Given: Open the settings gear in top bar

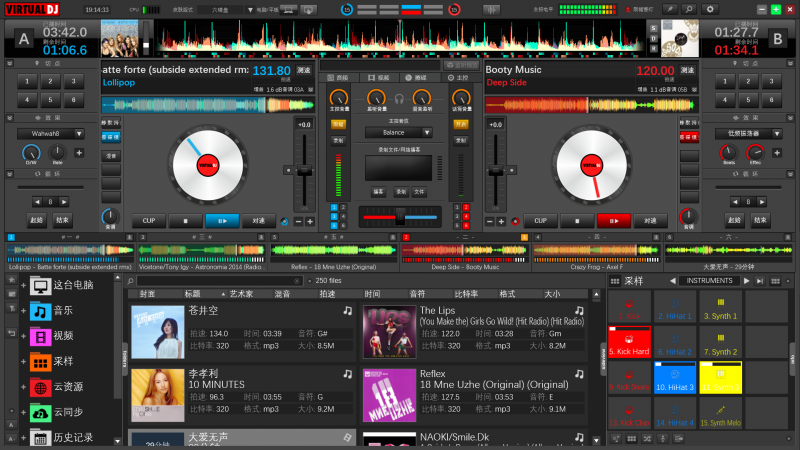Looking at the screenshot, I should pos(710,9).
